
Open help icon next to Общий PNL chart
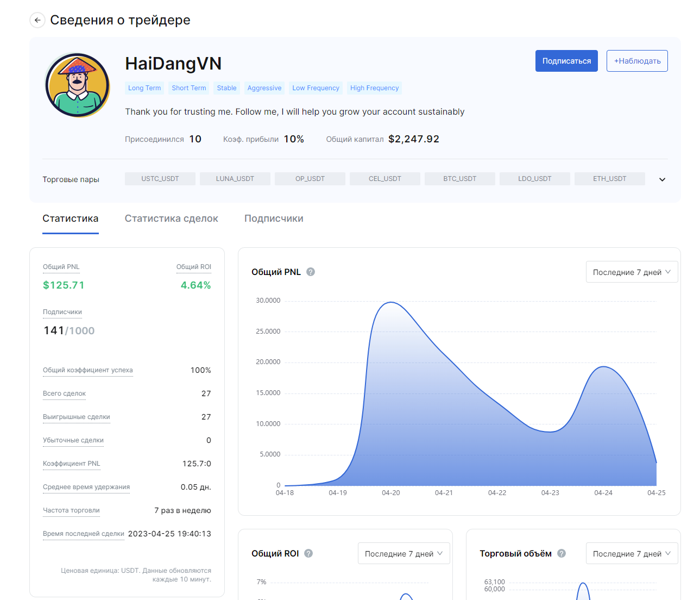pyautogui.click(x=311, y=272)
